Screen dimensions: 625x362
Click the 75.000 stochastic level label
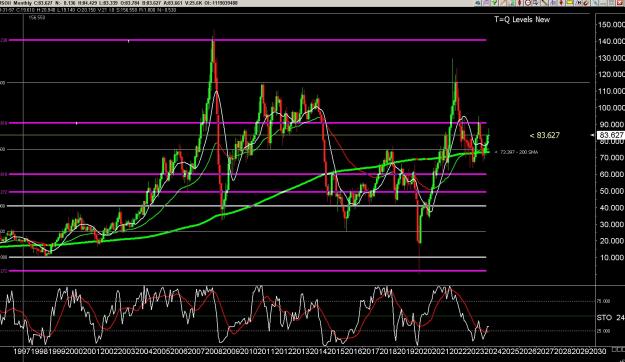point(603,301)
